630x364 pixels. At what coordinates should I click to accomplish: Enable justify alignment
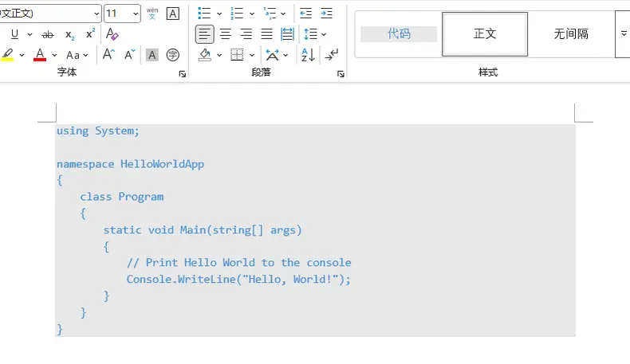267,34
